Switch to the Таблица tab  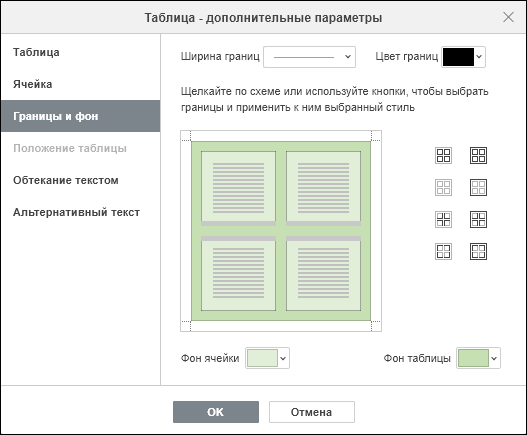click(80, 52)
